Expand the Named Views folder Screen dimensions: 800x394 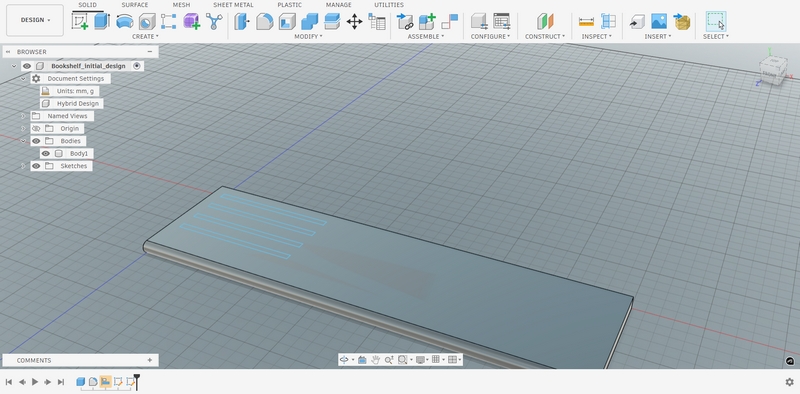pos(23,116)
